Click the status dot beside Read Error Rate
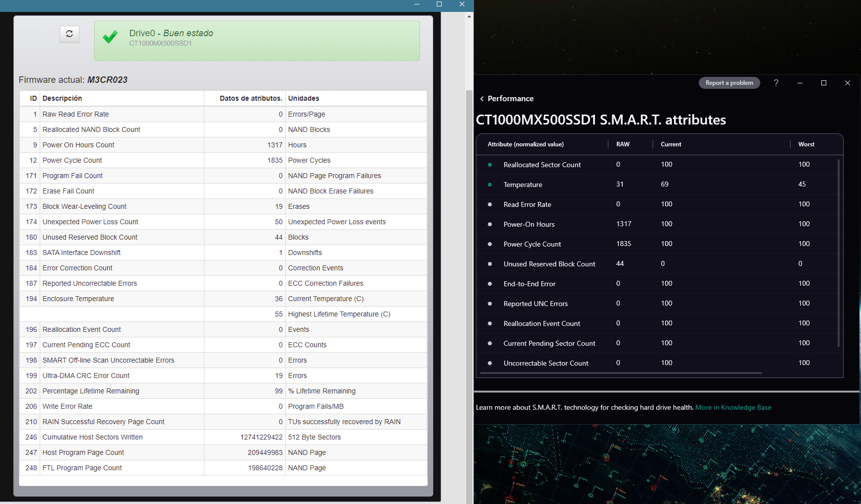Image resolution: width=861 pixels, height=504 pixels. tap(490, 204)
